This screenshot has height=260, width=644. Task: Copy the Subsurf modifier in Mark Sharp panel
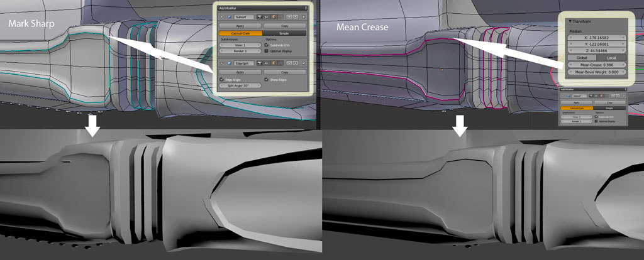(x=285, y=26)
